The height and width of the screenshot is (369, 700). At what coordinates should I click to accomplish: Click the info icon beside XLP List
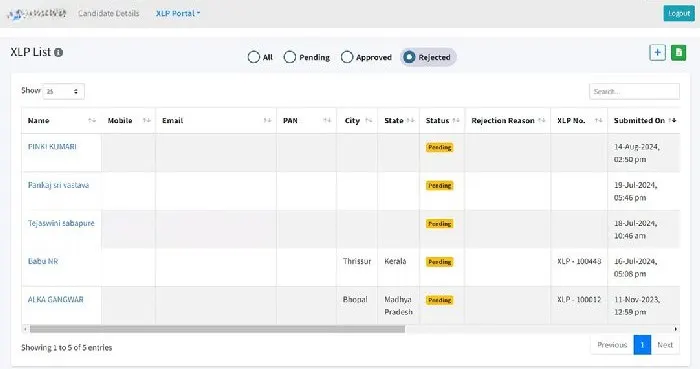point(58,52)
